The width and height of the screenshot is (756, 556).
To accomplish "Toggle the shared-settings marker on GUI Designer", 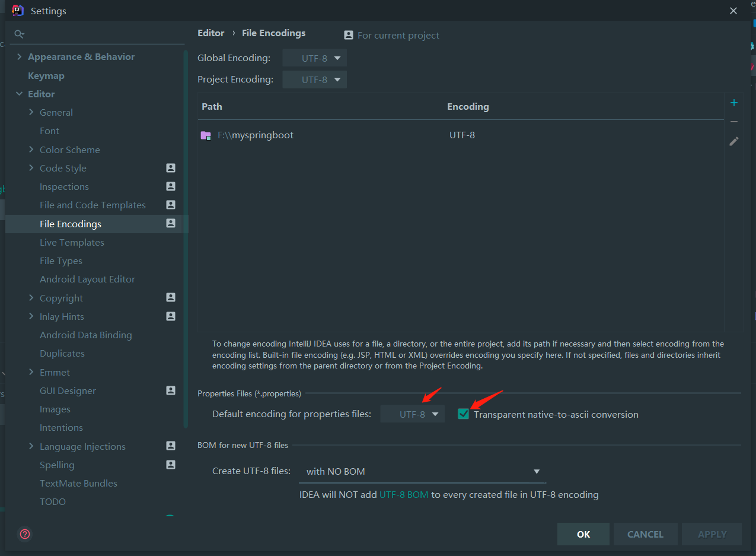I will [170, 390].
